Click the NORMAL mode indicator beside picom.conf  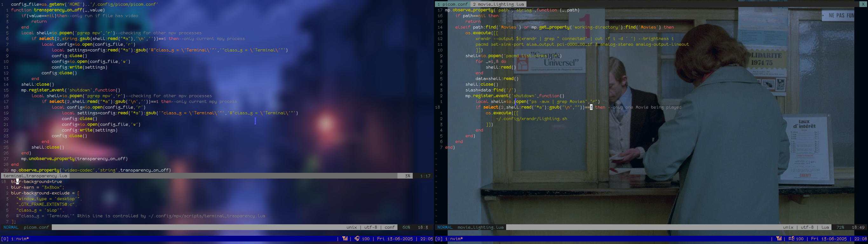[x=11, y=227]
